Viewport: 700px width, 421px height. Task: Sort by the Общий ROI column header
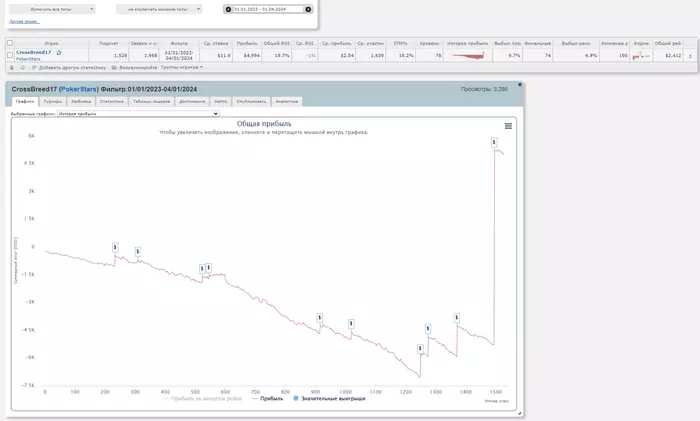click(276, 43)
